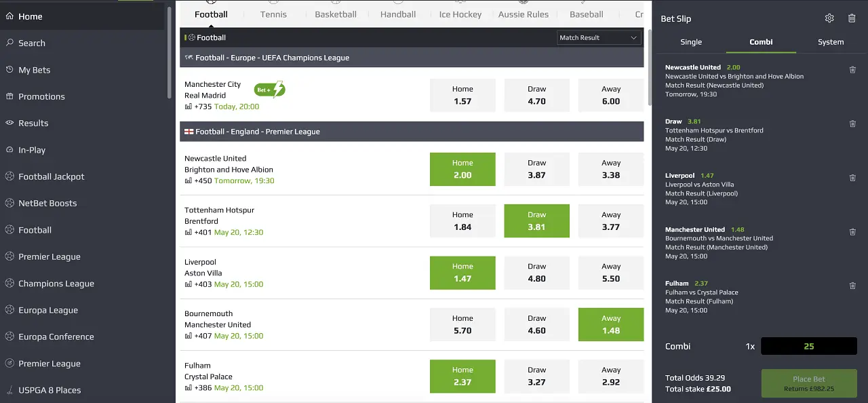Switch bet slip to System tab
Viewport: 868px width, 403px height.
point(831,42)
